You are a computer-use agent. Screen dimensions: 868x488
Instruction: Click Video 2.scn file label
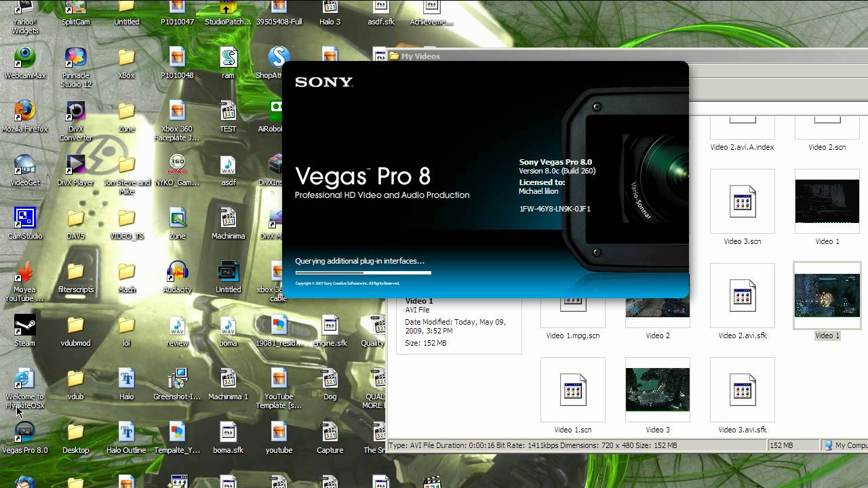827,147
